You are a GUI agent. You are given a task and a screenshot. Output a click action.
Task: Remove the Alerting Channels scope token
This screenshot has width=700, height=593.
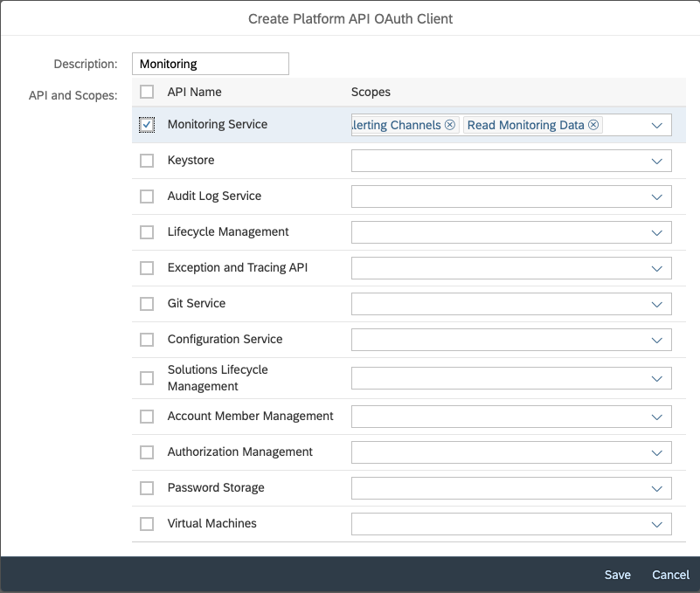(x=450, y=125)
